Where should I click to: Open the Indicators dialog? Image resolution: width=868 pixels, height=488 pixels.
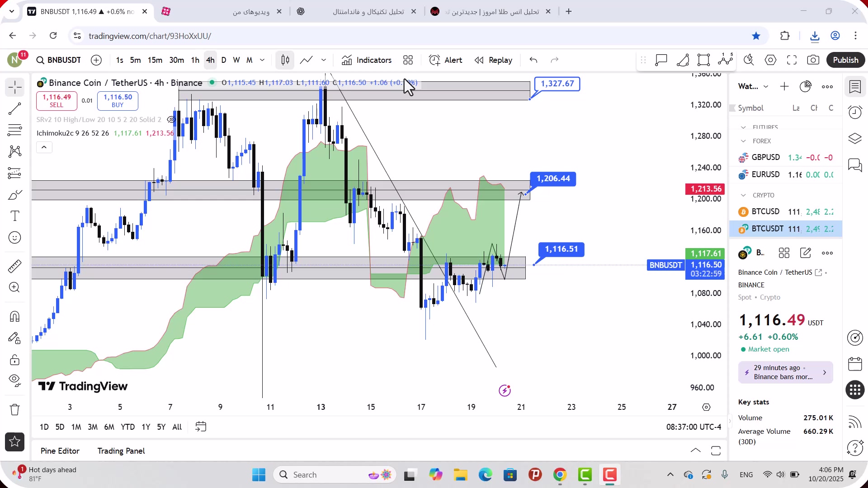367,60
